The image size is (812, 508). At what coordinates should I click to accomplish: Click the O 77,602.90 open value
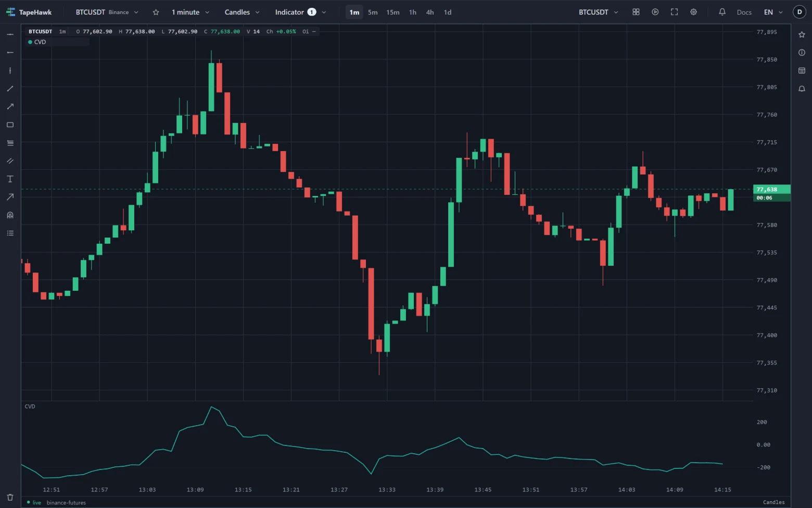click(x=94, y=32)
